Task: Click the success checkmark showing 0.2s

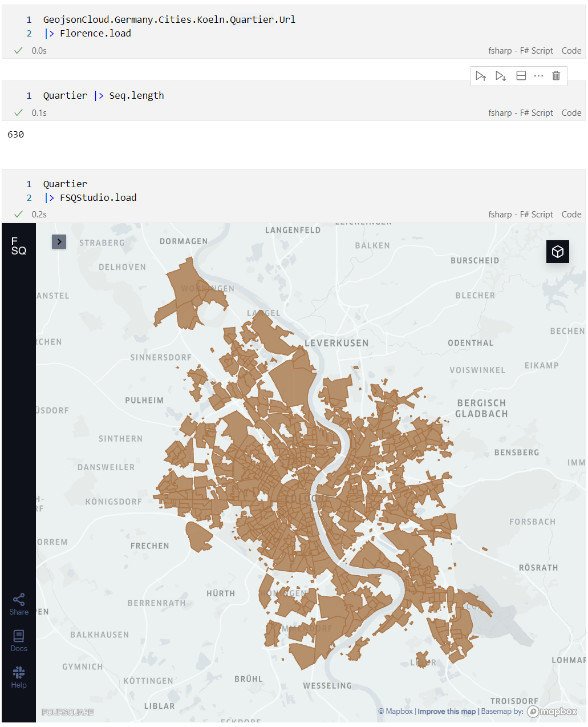Action: coord(18,215)
